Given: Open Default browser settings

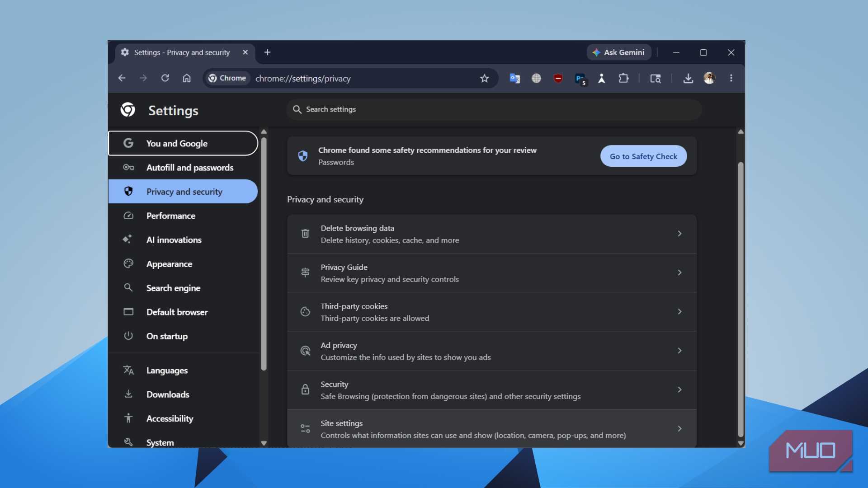Looking at the screenshot, I should 183,312.
